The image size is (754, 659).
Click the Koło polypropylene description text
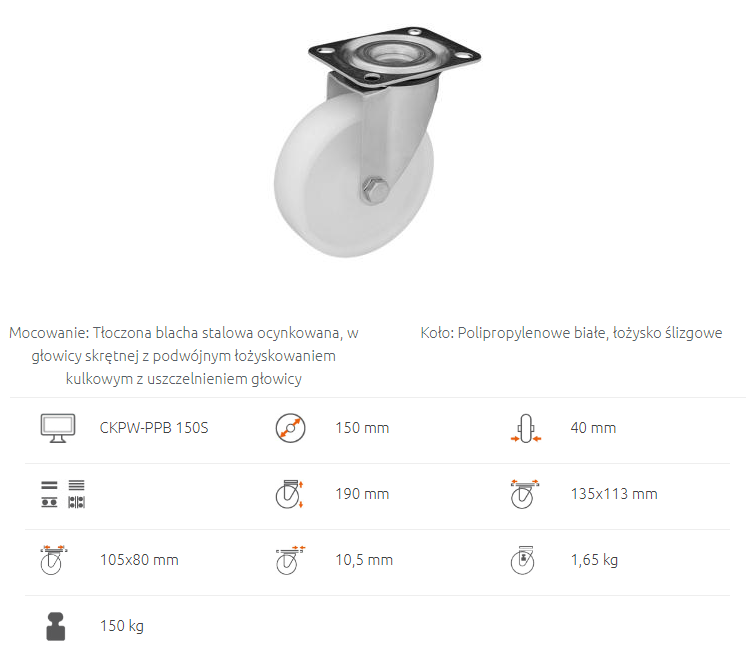(x=571, y=333)
